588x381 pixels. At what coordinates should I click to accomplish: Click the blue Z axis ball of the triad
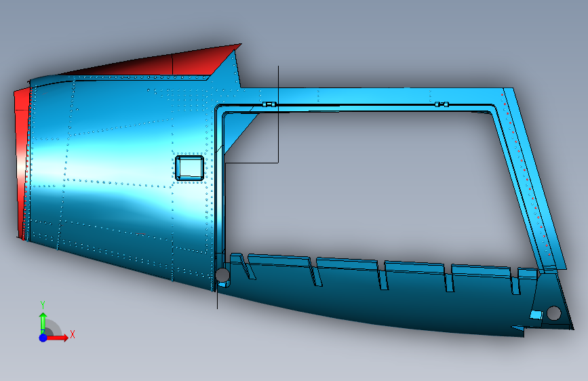pos(43,338)
